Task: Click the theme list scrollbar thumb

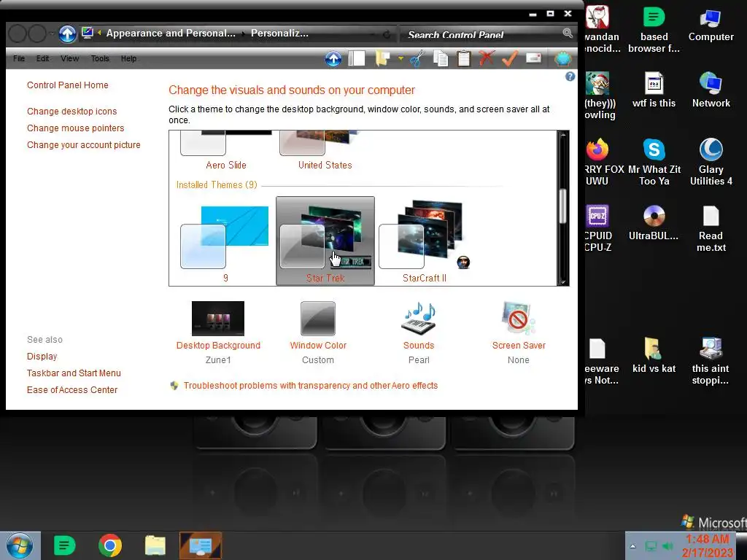Action: pos(562,206)
